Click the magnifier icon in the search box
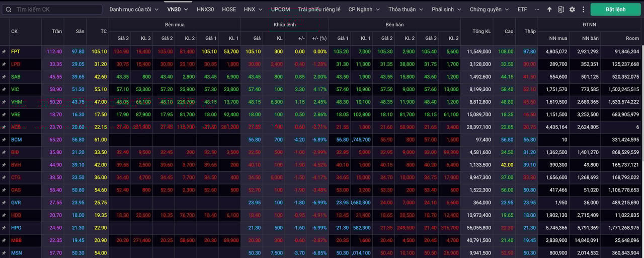Screen dimensions: 644x258 pyautogui.click(x=9, y=10)
